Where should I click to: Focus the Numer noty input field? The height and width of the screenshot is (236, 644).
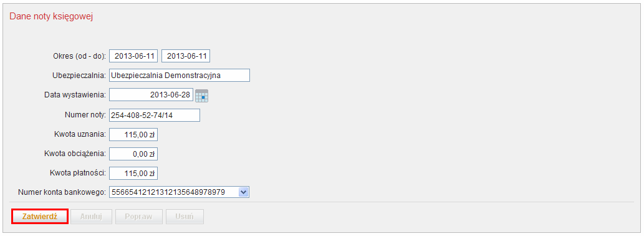pyautogui.click(x=155, y=115)
